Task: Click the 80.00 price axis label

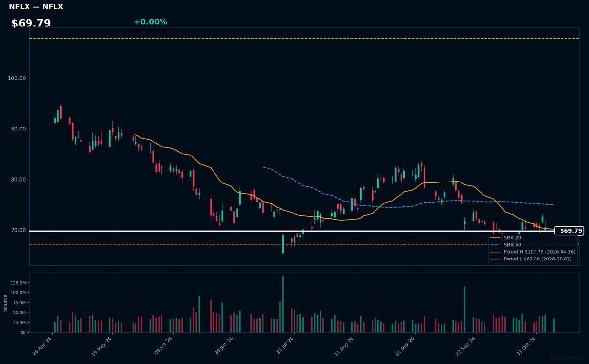Action: (18, 180)
